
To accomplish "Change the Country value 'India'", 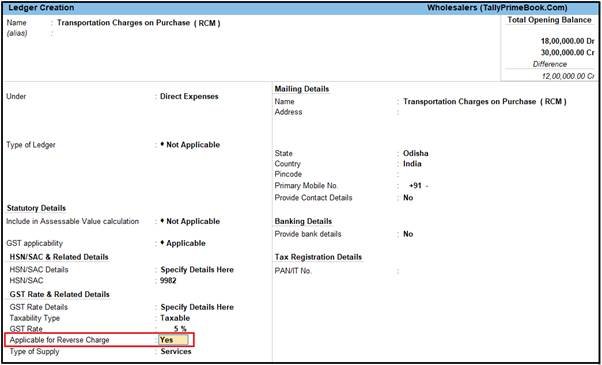I will (412, 164).
